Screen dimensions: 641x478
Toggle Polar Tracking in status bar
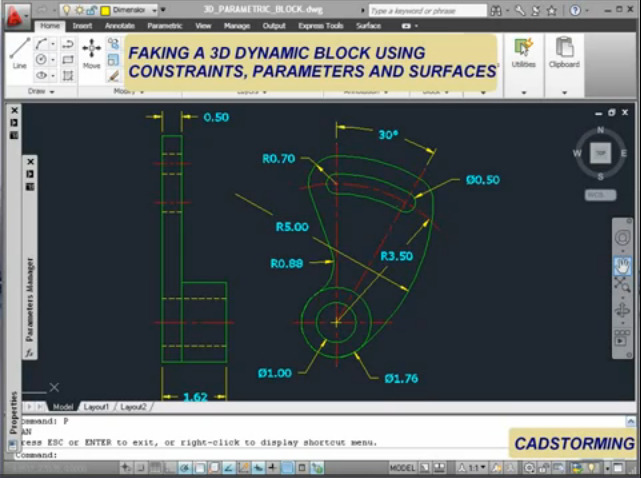tap(185, 467)
